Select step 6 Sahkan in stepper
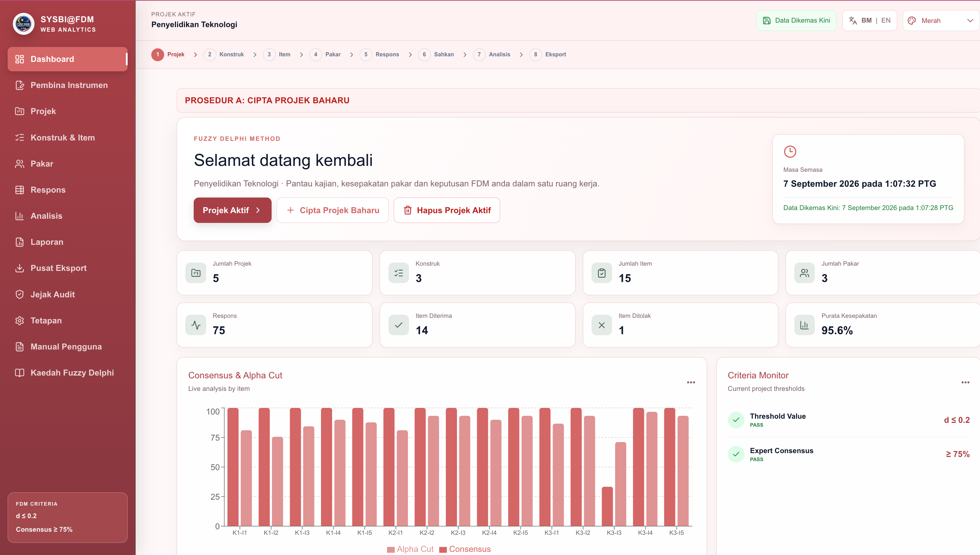This screenshot has width=980, height=555. (x=436, y=55)
